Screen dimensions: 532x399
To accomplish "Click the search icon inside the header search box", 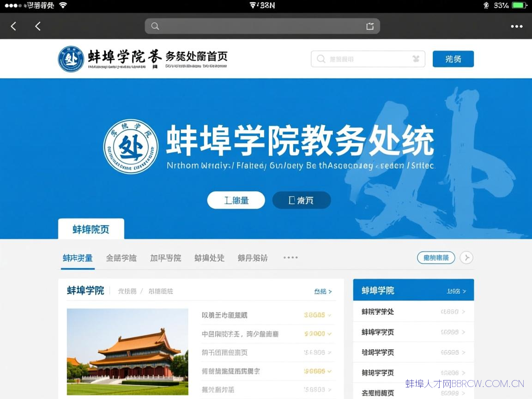I will pyautogui.click(x=320, y=59).
